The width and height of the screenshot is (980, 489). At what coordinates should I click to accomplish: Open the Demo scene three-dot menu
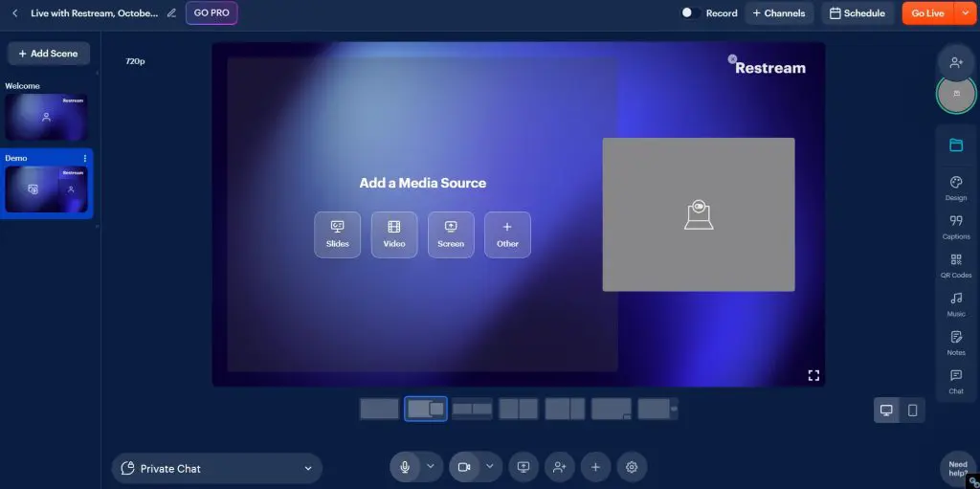click(85, 158)
